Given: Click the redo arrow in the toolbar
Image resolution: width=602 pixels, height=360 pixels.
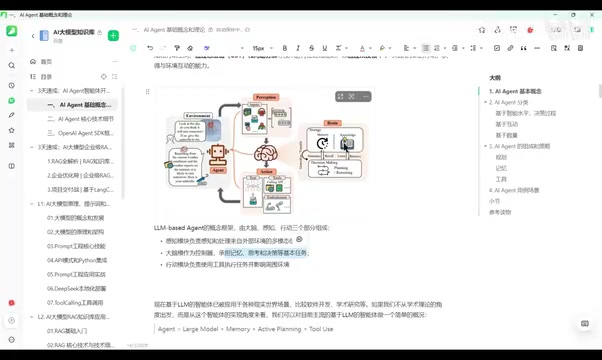Looking at the screenshot, I should point(163,48).
